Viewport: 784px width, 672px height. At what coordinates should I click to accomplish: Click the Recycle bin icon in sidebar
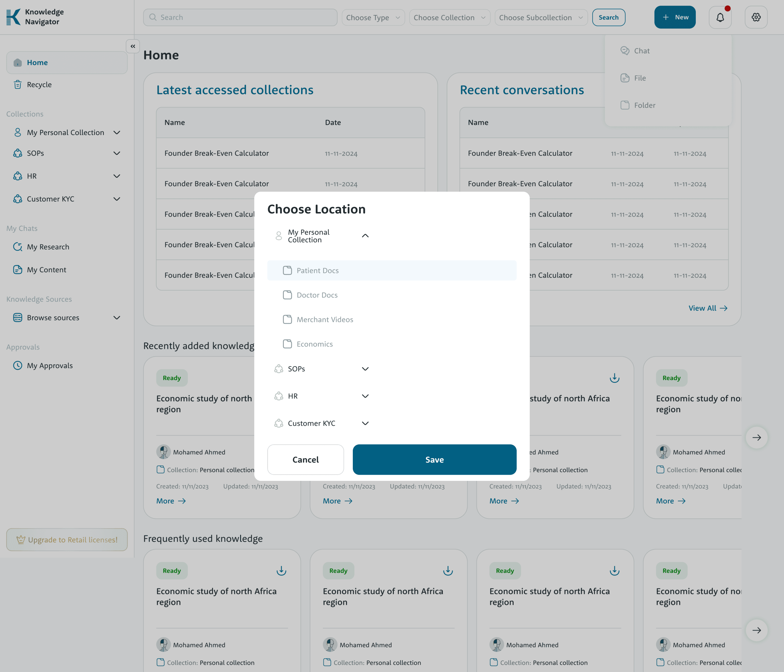pos(18,84)
